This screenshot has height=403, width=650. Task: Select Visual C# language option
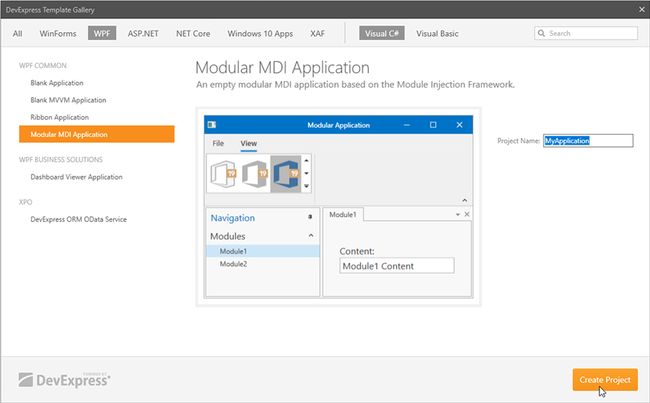pyautogui.click(x=382, y=34)
